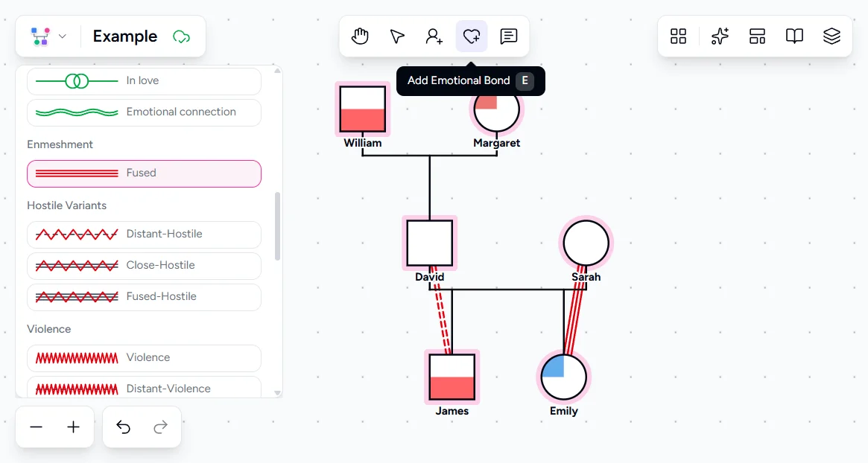Select the David square node
Screen dimensions: 868x463
pos(430,243)
